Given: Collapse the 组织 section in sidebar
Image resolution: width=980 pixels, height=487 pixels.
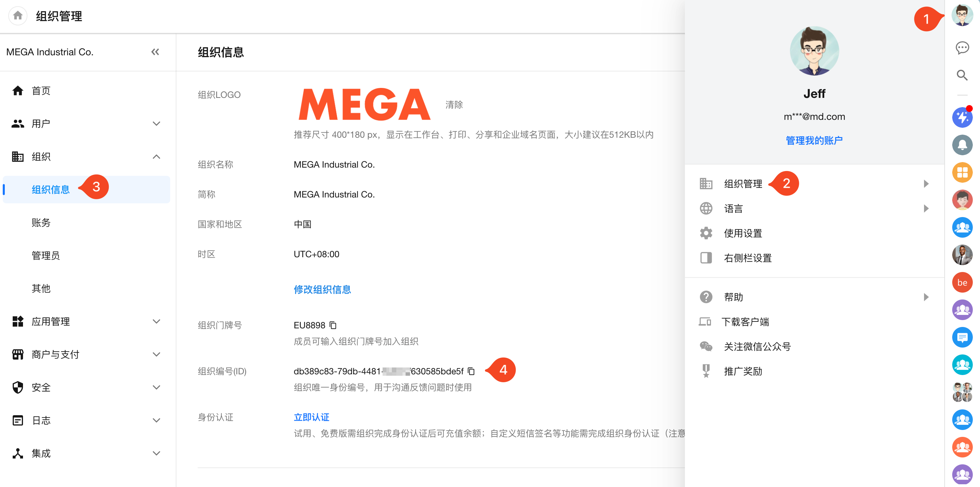Looking at the screenshot, I should 156,157.
